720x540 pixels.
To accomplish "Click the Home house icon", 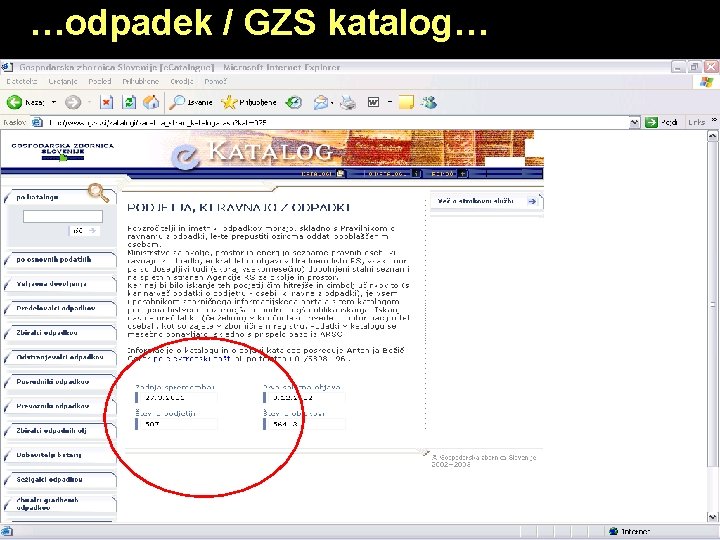I will (x=151, y=102).
